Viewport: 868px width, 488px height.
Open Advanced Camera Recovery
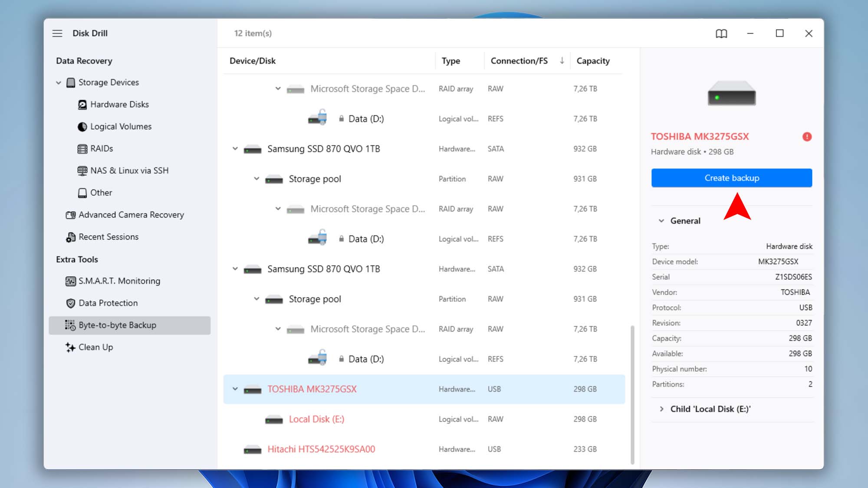tap(131, 215)
